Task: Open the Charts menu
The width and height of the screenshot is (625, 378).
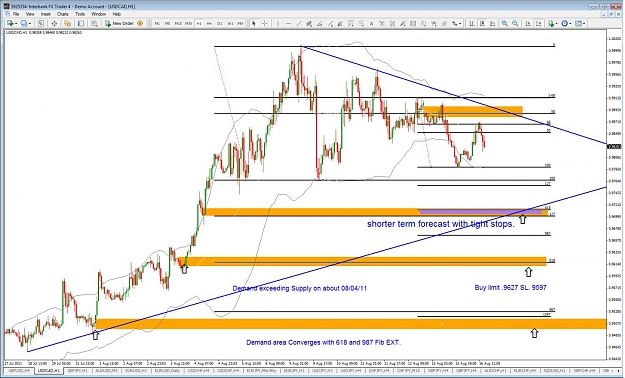Action: (x=63, y=14)
